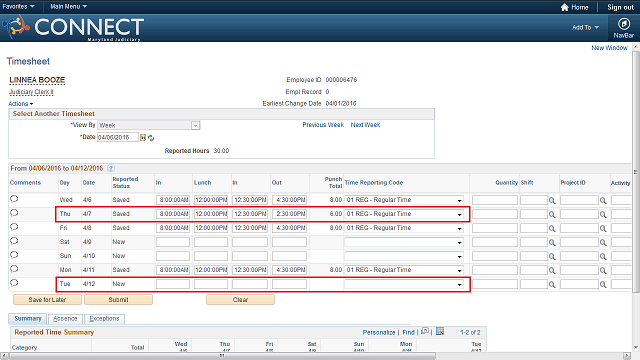Open the comment bubble for Sun 4/10

[x=14, y=255]
